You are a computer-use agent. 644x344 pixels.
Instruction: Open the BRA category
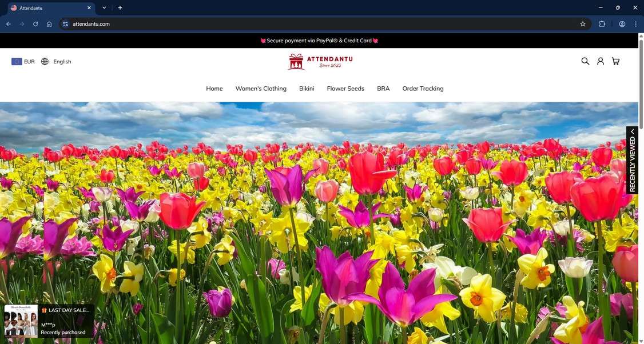click(383, 88)
